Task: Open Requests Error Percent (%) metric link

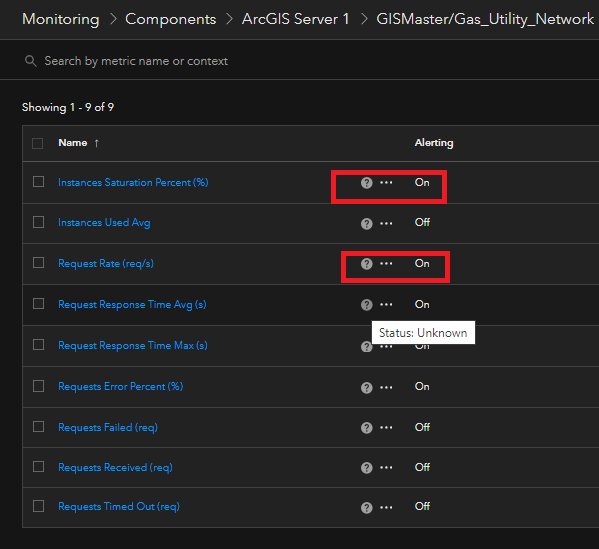Action: 120,386
